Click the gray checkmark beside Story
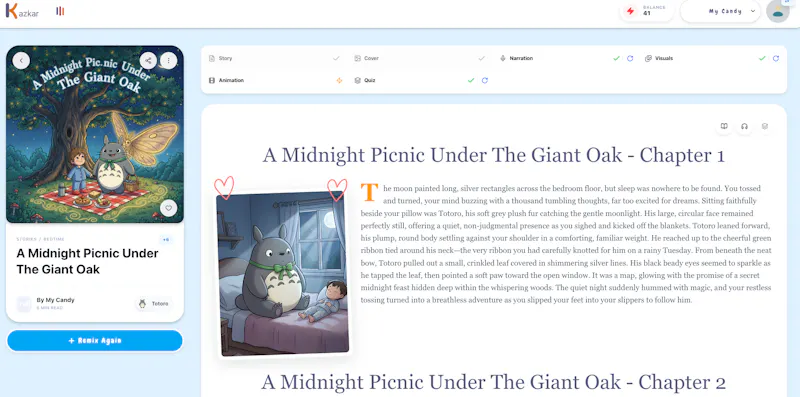 coord(336,58)
